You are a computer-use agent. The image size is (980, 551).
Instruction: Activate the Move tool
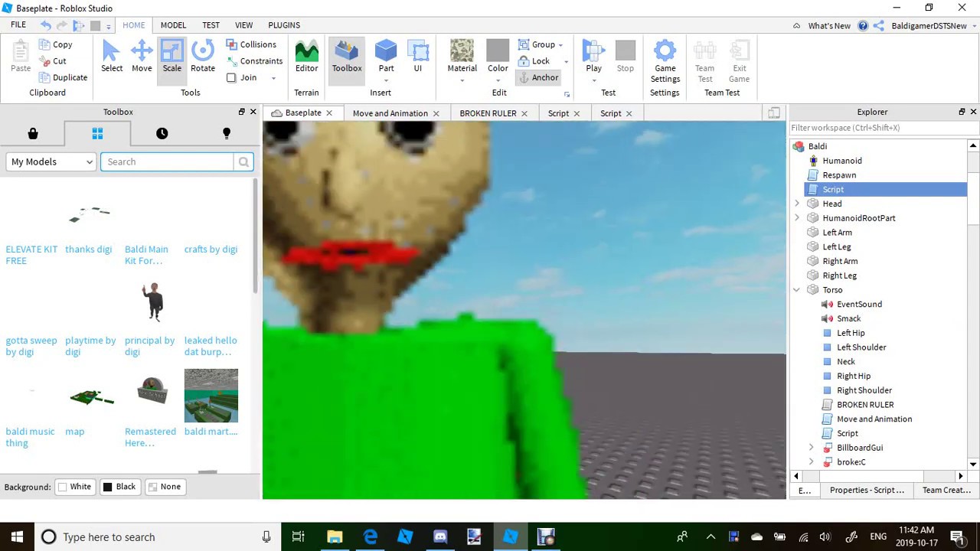pos(142,57)
